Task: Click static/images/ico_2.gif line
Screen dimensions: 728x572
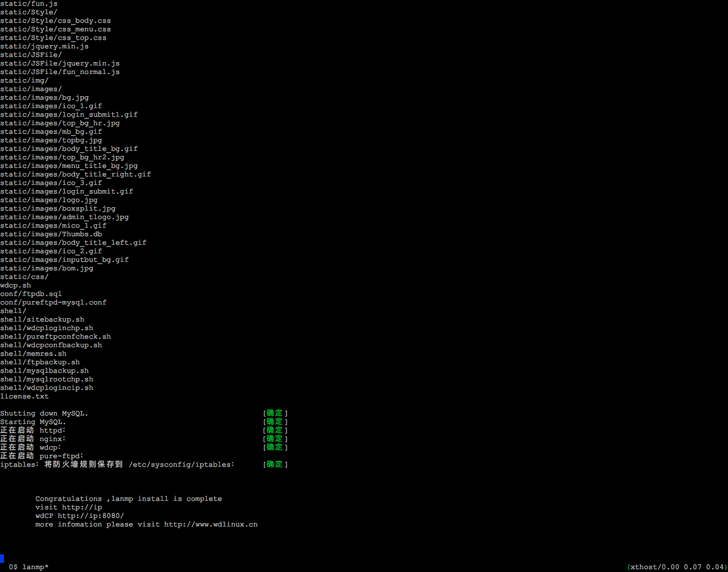Action: point(51,251)
